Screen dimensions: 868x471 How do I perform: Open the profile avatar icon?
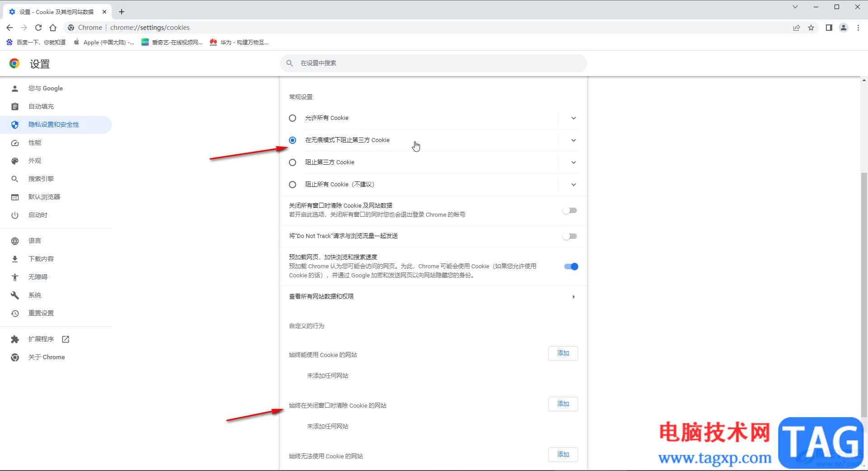pos(844,28)
